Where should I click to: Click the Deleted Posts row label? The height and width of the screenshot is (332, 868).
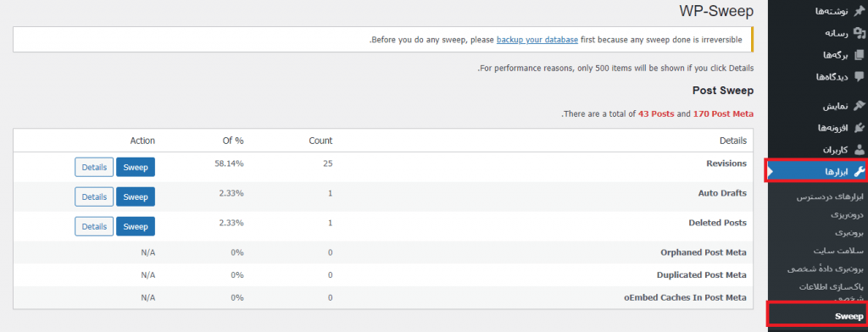pyautogui.click(x=717, y=223)
